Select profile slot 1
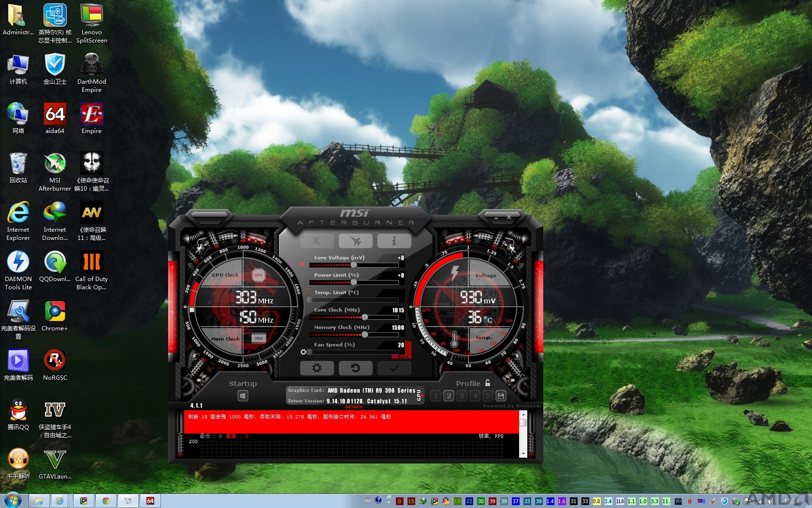Image resolution: width=812 pixels, height=508 pixels. [x=435, y=396]
